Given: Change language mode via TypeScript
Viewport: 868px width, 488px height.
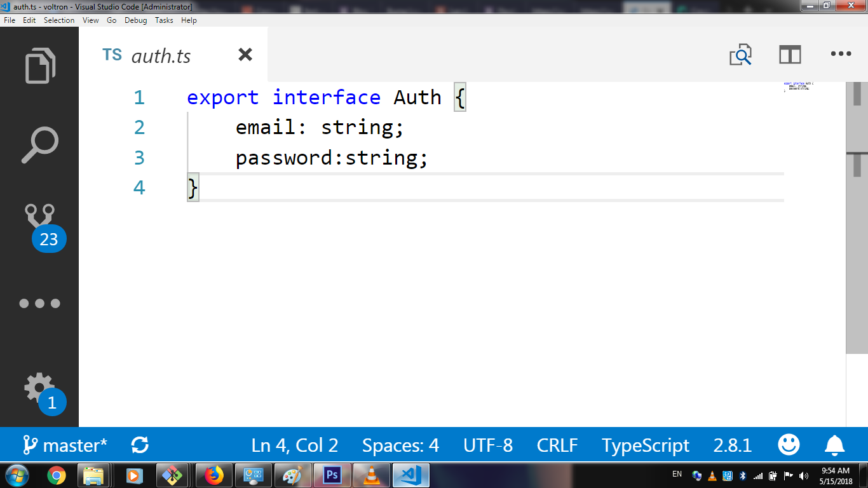Looking at the screenshot, I should click(646, 445).
